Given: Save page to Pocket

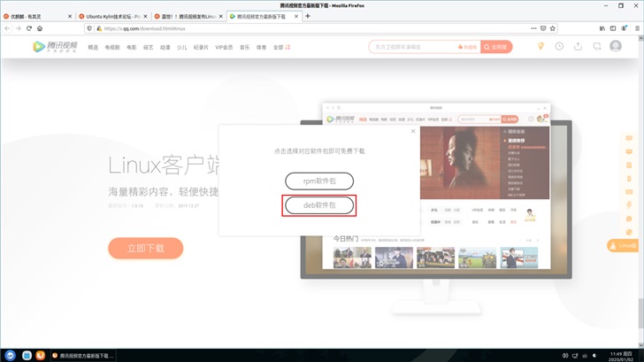Looking at the screenshot, I should click(x=543, y=28).
